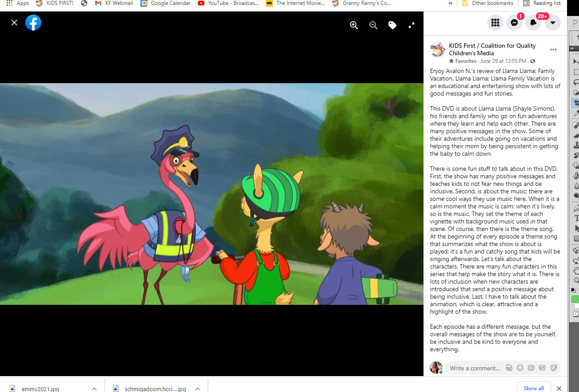This screenshot has height=392, width=579.
Task: Add a GIF to the comment
Action: 542,368
